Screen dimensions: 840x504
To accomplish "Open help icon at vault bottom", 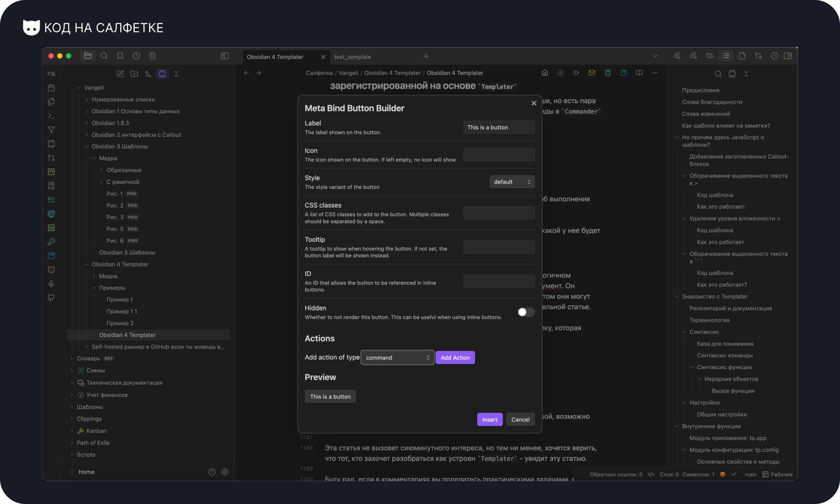I will (x=212, y=472).
